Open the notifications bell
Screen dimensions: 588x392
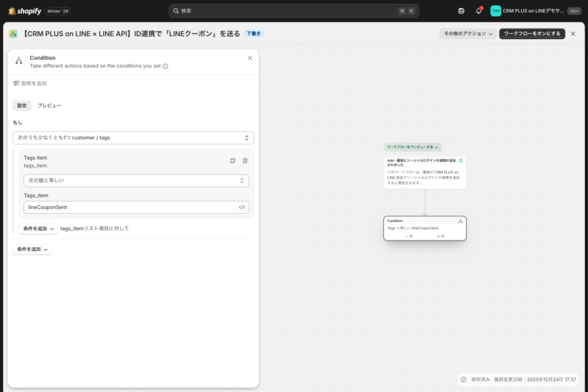[478, 11]
